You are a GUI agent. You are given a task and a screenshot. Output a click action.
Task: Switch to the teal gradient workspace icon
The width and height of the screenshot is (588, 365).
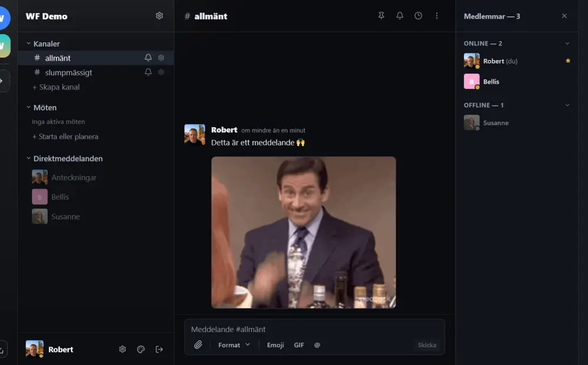pos(4,46)
